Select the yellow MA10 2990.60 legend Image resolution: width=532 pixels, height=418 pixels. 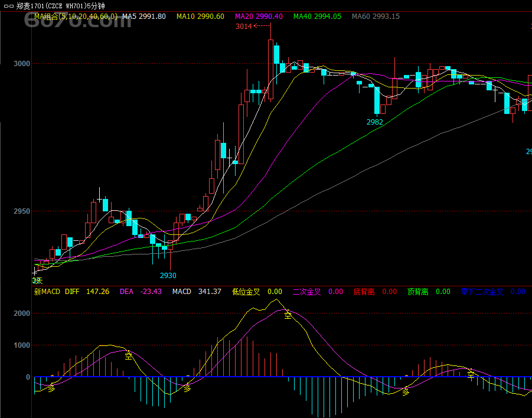200,17
